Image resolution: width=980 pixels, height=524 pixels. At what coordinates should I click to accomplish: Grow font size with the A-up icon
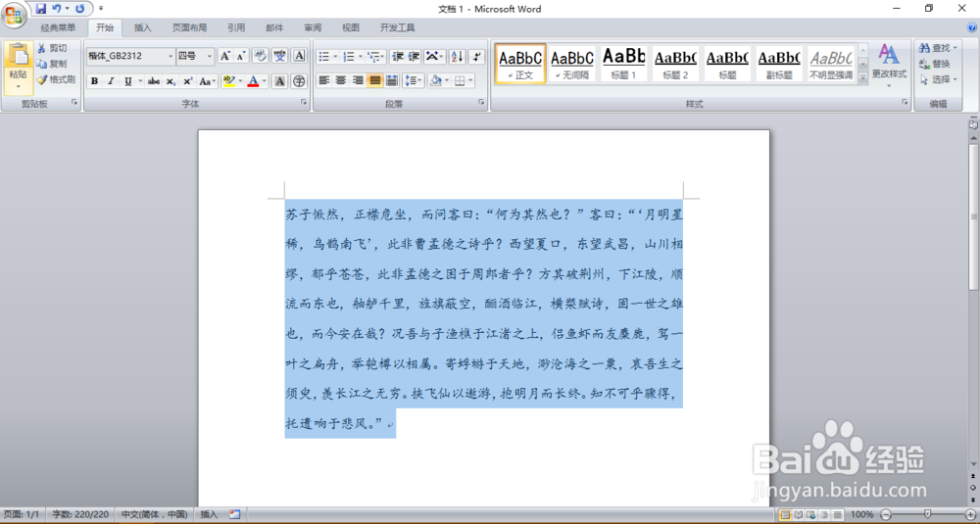click(x=225, y=56)
